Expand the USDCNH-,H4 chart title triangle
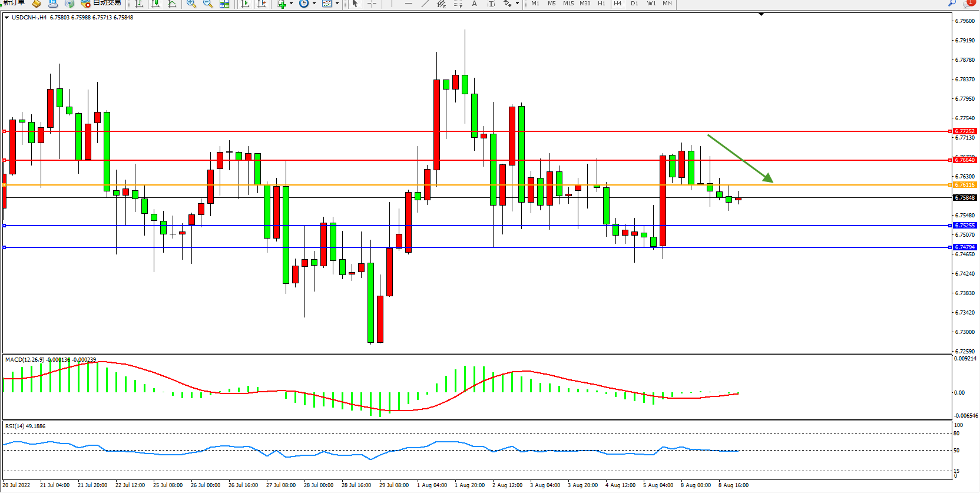This screenshot has width=980, height=493. click(x=6, y=18)
